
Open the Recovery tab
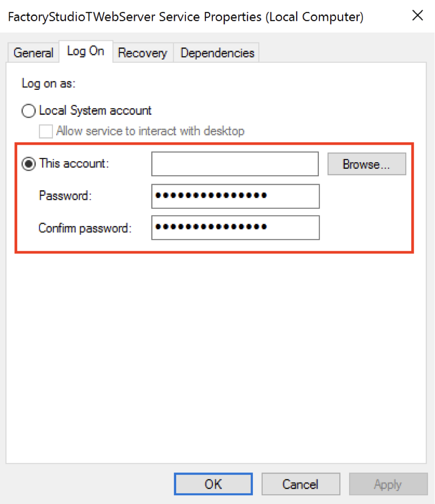(x=143, y=53)
